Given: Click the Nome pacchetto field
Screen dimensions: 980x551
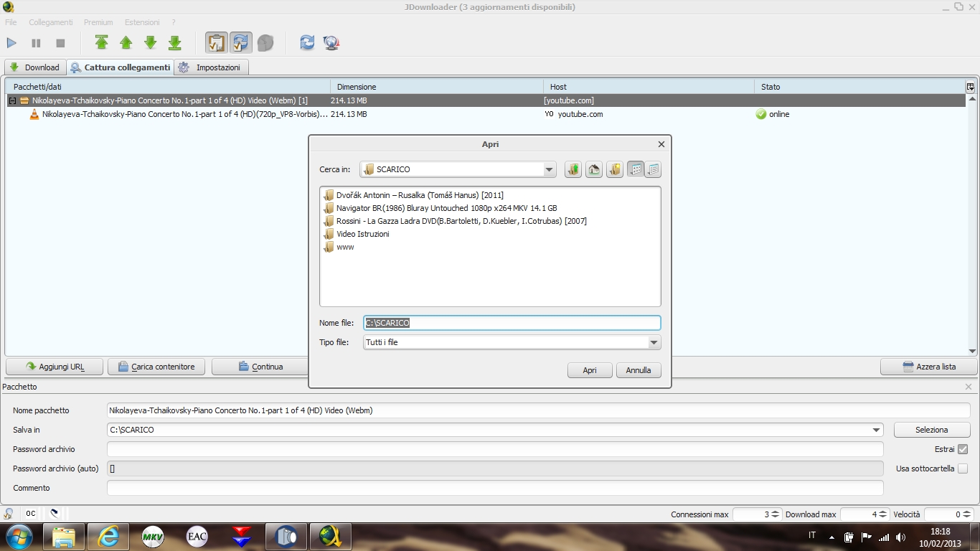Looking at the screenshot, I should click(x=538, y=410).
